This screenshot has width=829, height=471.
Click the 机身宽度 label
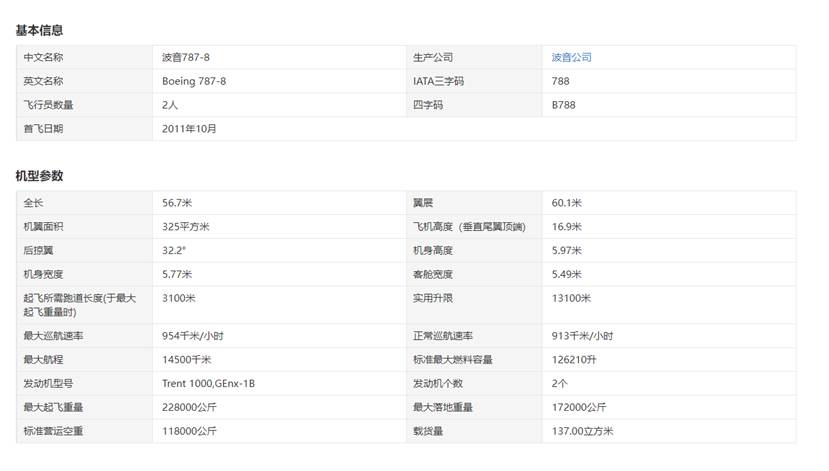click(43, 274)
